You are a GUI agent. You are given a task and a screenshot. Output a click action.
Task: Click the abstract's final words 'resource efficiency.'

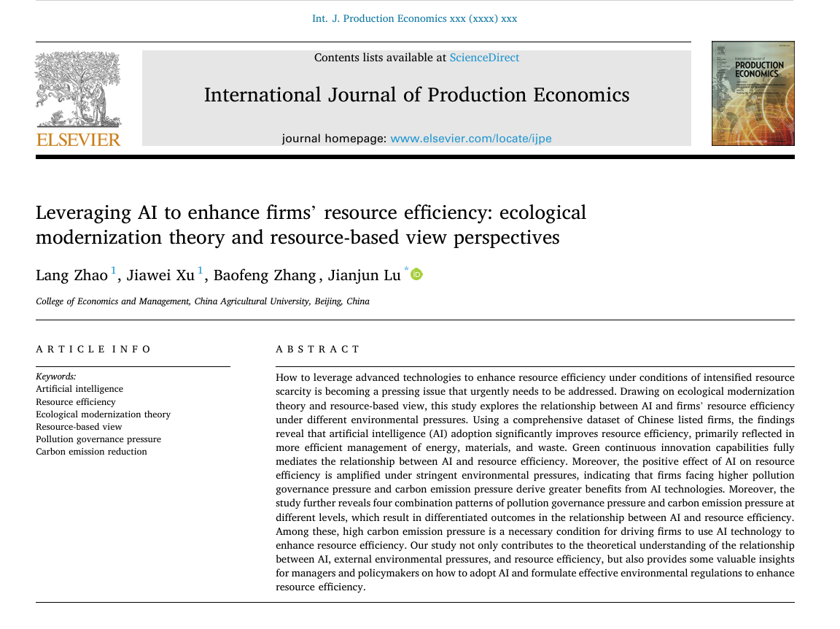tap(320, 587)
